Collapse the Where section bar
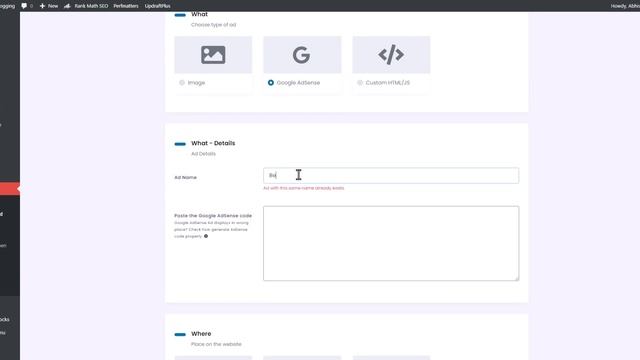The width and height of the screenshot is (640, 360). coord(180,334)
